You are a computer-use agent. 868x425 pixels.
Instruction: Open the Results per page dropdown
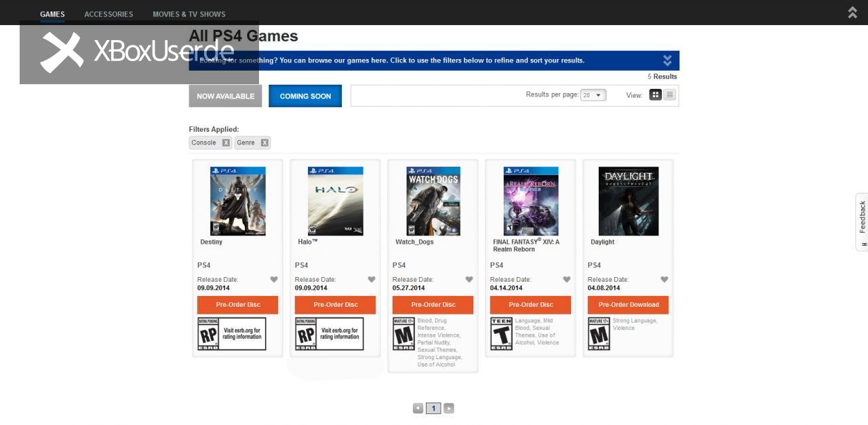593,95
